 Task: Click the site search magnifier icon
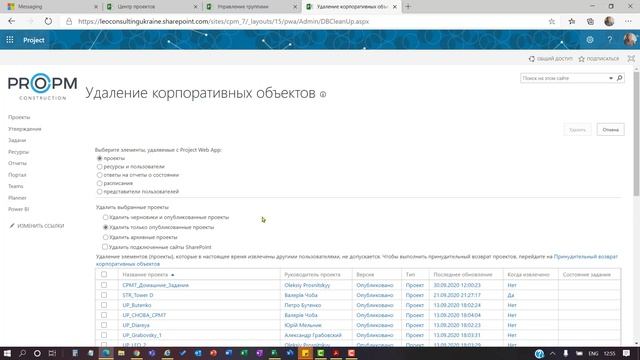coord(620,78)
